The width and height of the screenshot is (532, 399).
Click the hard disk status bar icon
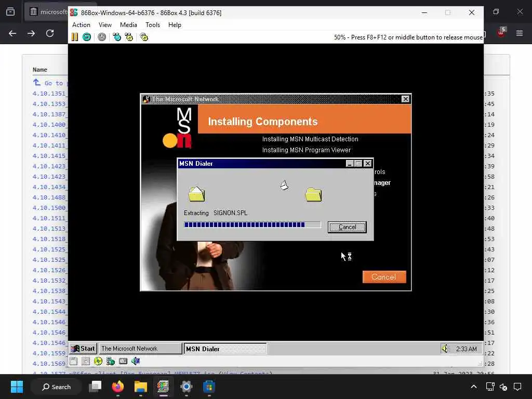tap(123, 361)
